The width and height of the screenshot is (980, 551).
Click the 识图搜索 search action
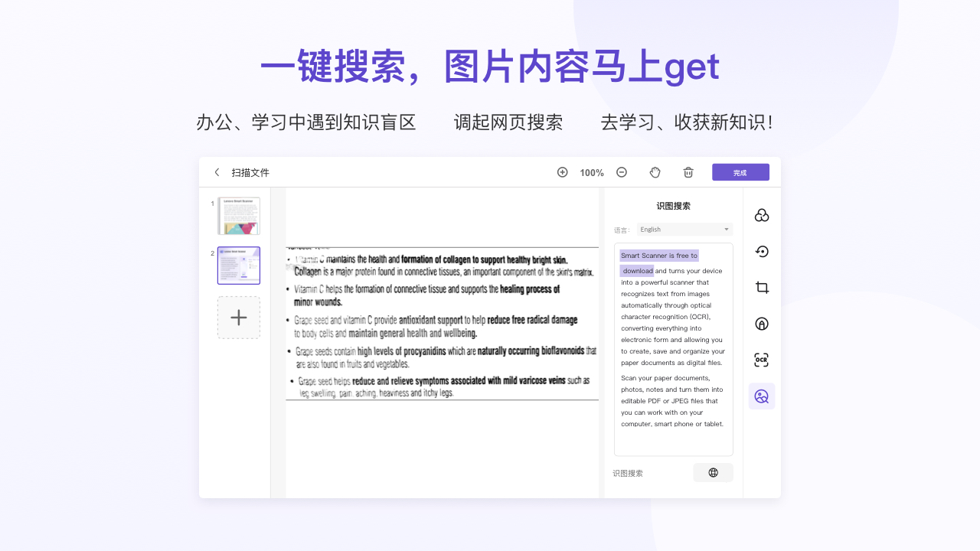[628, 472]
